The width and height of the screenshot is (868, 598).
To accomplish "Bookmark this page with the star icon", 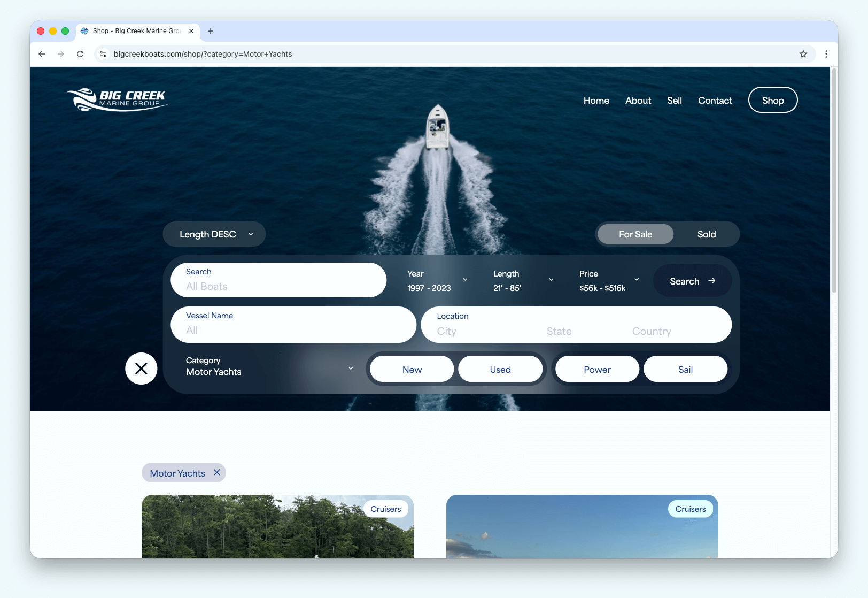I will coord(803,54).
